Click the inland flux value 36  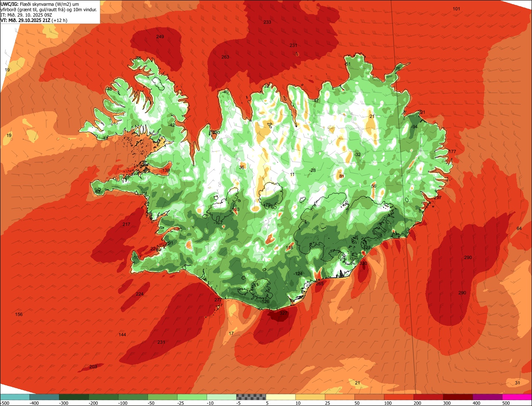(241, 167)
